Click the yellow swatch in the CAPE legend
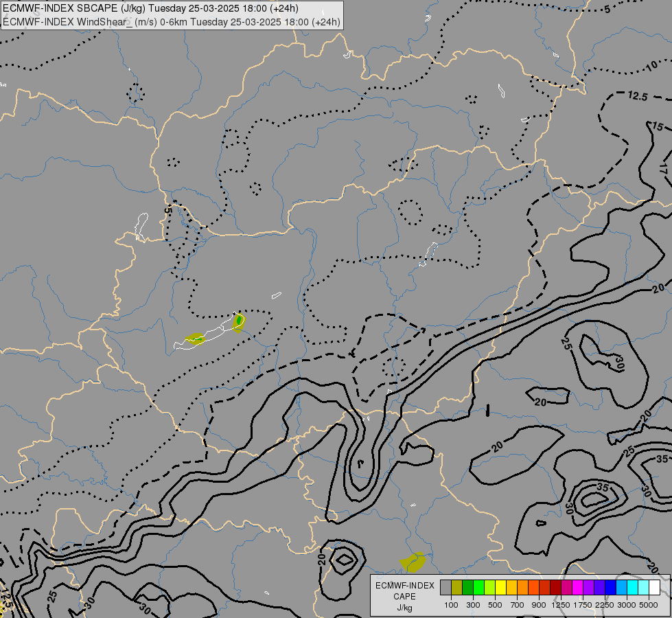Screen dimensions: 672x618 [500, 588]
